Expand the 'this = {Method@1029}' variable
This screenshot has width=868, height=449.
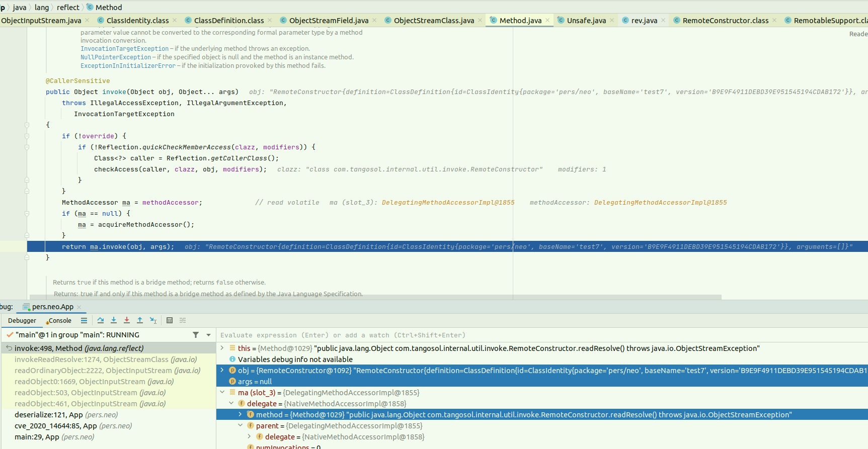click(x=222, y=348)
